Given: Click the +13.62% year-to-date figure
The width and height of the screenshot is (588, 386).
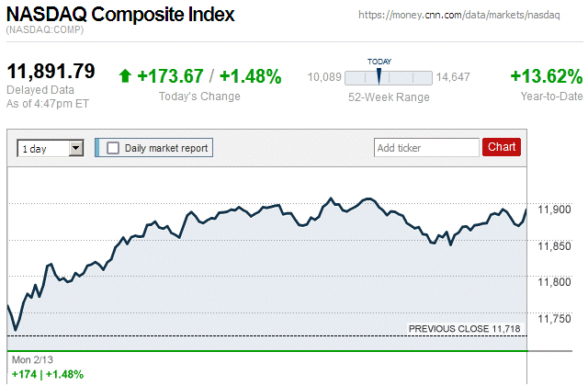Looking at the screenshot, I should pyautogui.click(x=546, y=76).
